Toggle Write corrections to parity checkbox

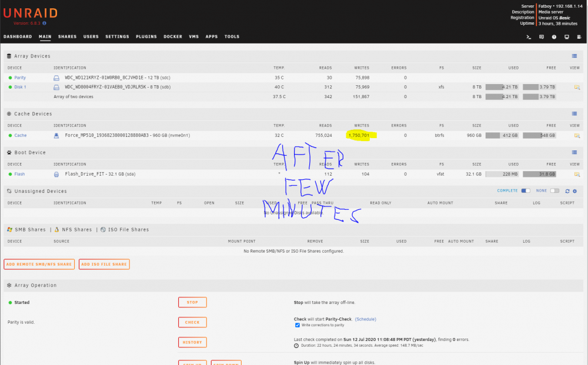tap(298, 325)
